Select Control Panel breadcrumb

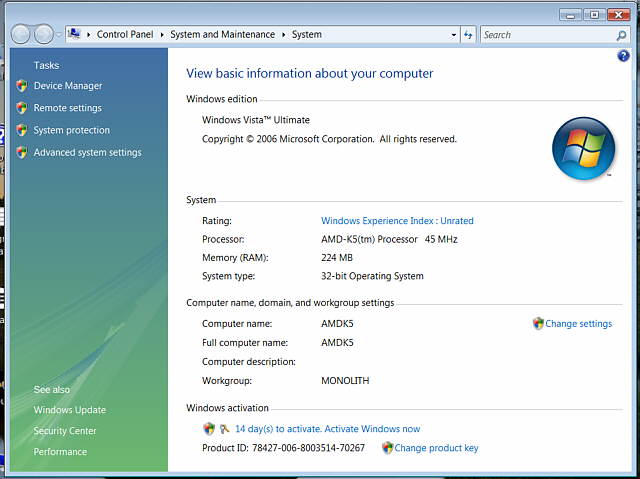click(125, 35)
